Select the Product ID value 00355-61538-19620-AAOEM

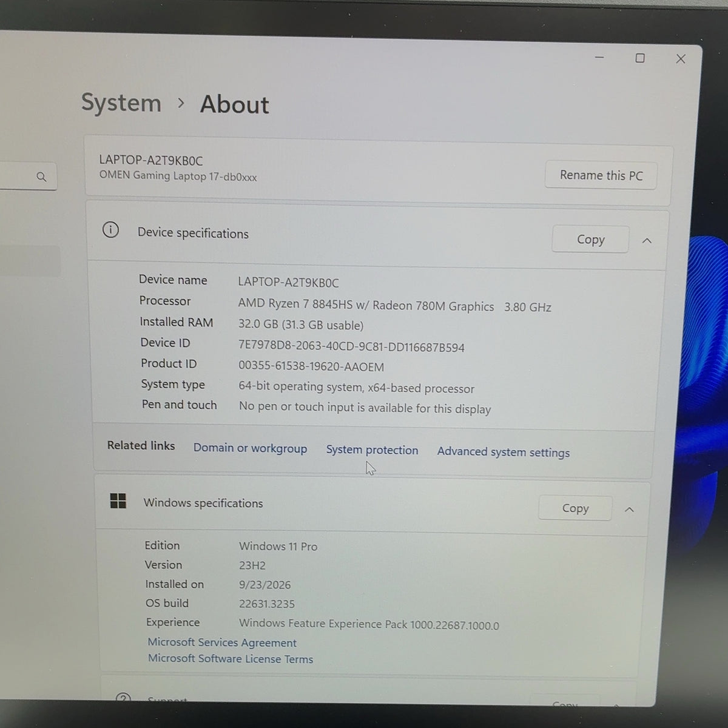click(x=311, y=366)
